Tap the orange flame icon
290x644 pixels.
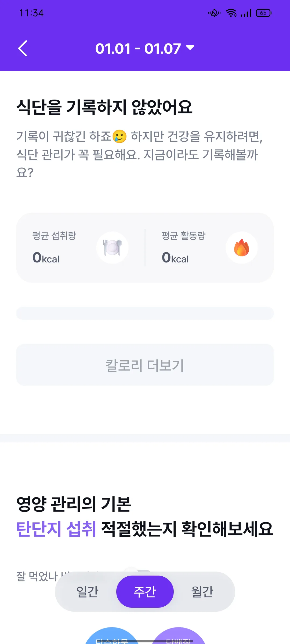(x=242, y=247)
